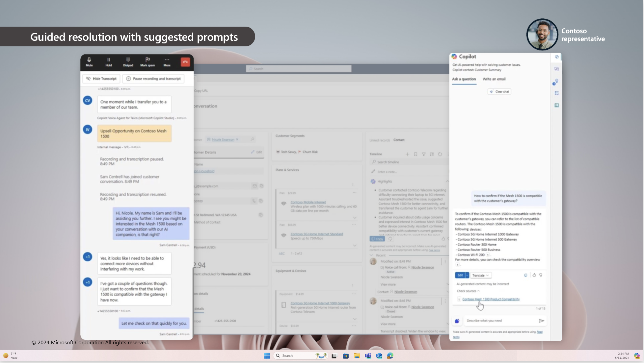This screenshot has height=363, width=644.
Task: Open the weather widget on taskbar
Action: click(10, 356)
